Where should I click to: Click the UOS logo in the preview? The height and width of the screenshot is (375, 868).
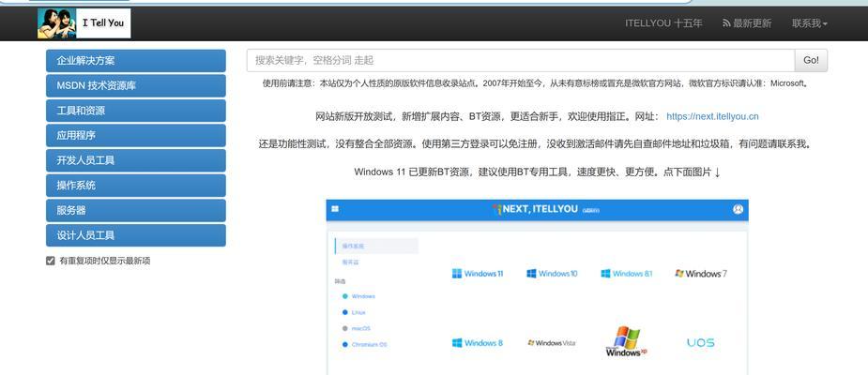click(x=701, y=342)
